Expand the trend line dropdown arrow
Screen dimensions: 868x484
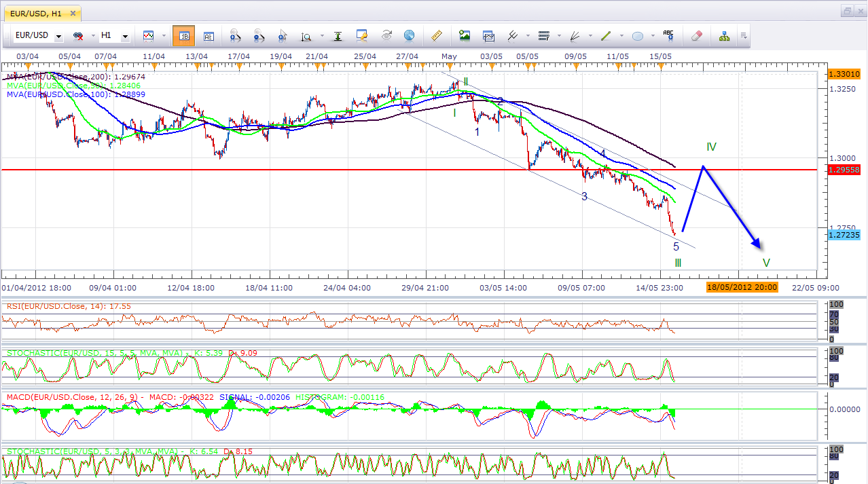click(621, 36)
